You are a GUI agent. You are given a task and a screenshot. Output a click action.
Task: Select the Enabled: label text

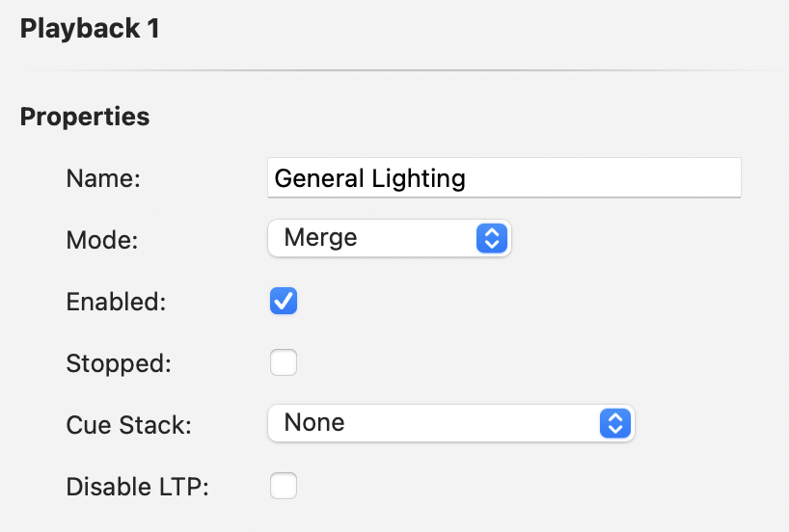116,302
